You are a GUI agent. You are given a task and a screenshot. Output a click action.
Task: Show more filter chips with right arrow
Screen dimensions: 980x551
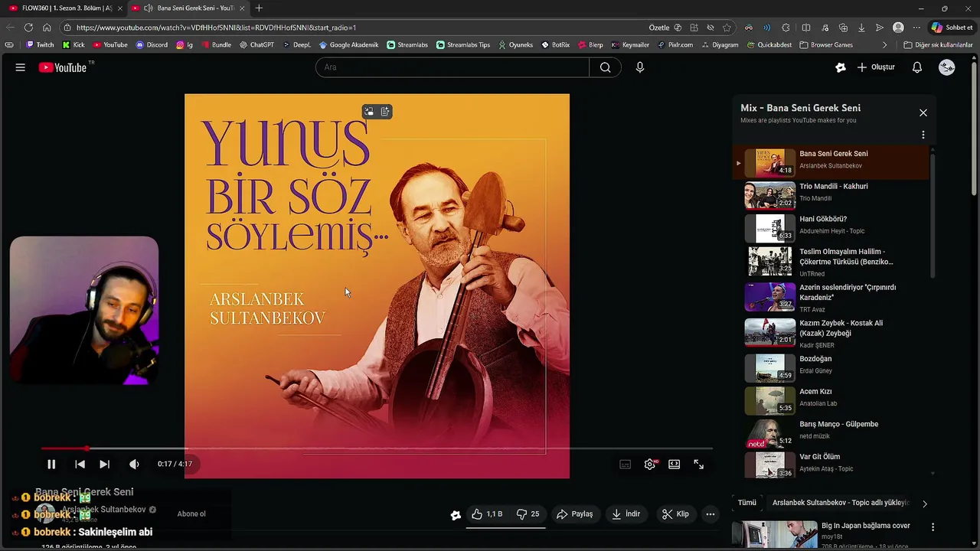924,504
